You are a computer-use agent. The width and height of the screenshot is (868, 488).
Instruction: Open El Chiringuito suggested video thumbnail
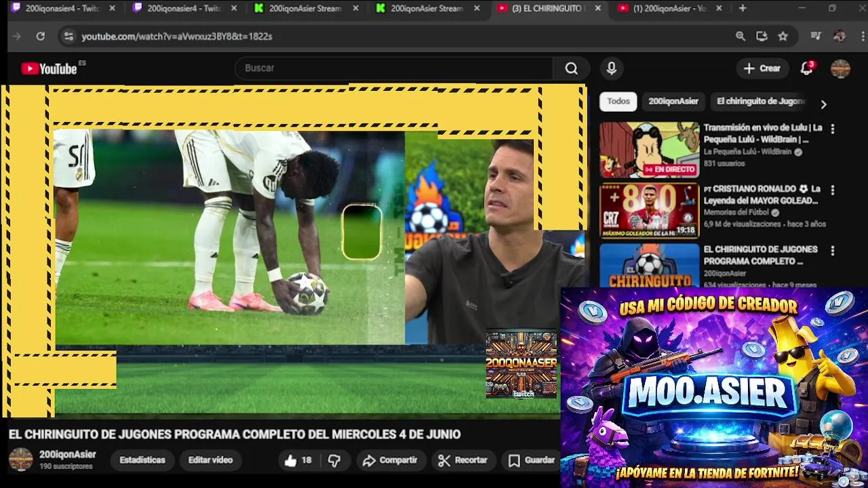pyautogui.click(x=649, y=266)
